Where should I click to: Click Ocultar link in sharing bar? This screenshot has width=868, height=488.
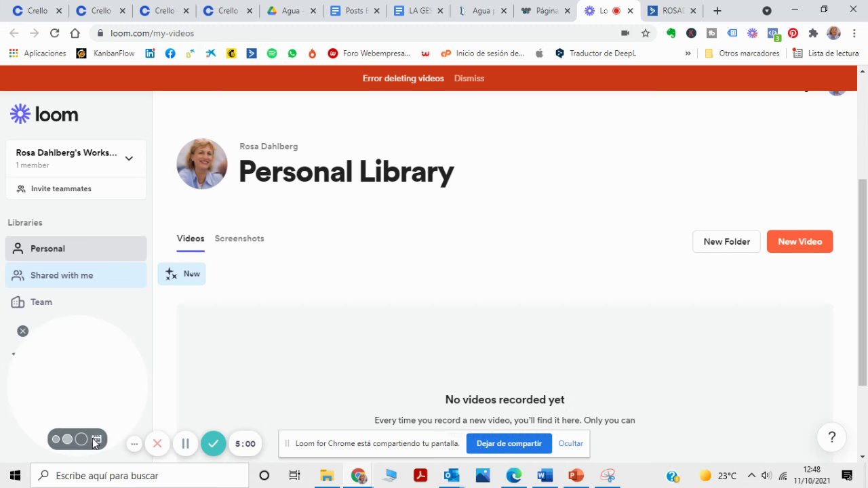click(570, 443)
